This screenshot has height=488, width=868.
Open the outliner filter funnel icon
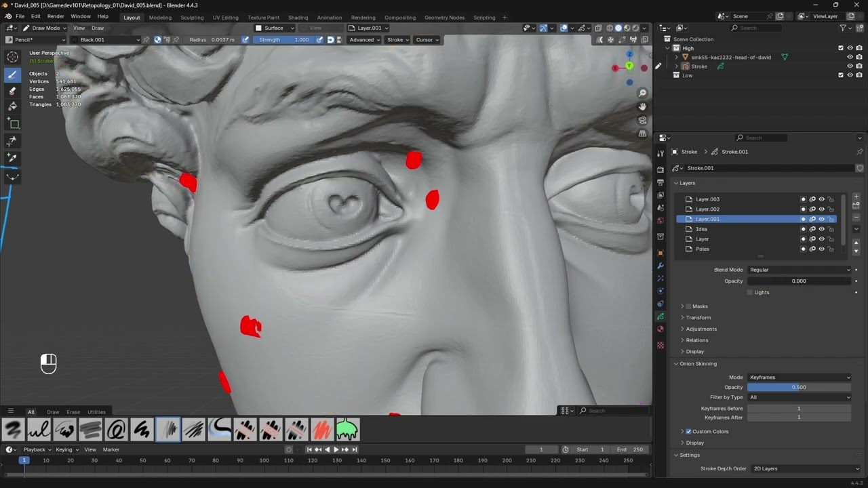point(843,28)
